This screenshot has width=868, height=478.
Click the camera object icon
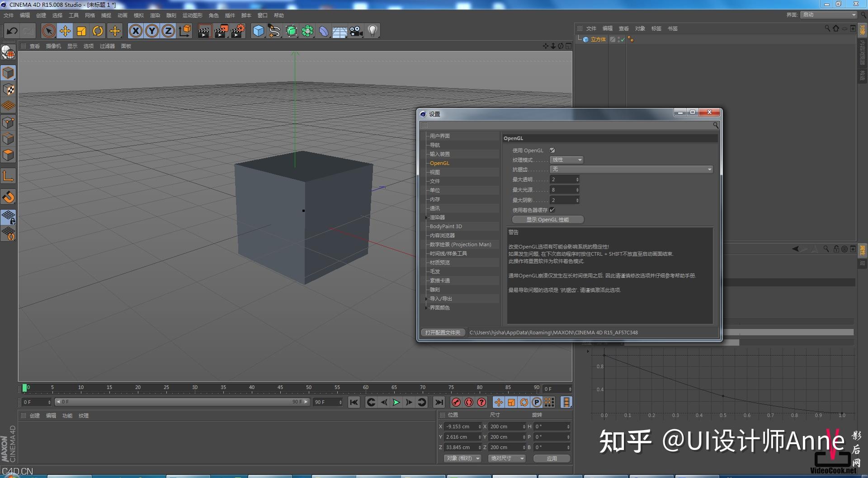[356, 31]
